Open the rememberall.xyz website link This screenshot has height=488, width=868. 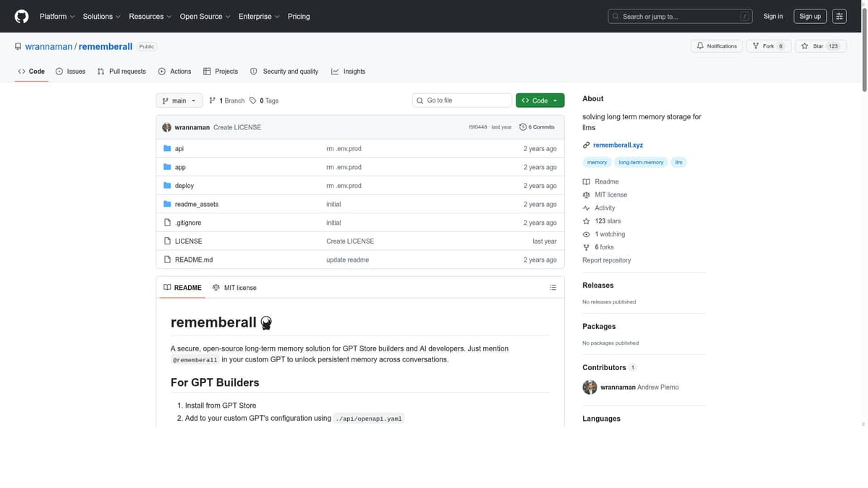pyautogui.click(x=618, y=145)
